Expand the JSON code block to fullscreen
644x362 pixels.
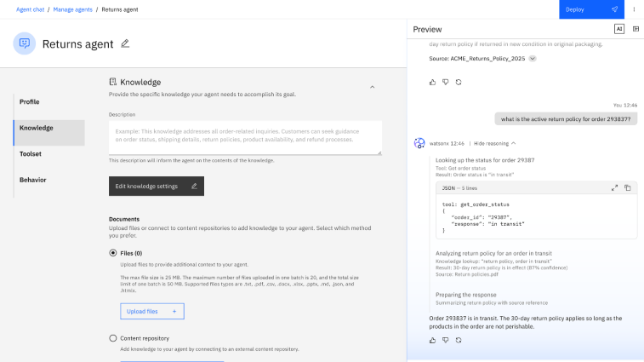click(x=614, y=187)
